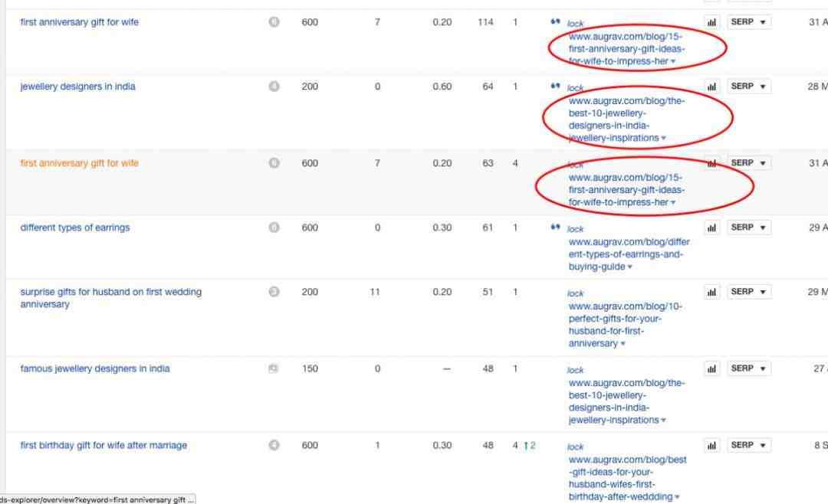This screenshot has width=828, height=504.
Task: Expand the URL arrow after 'first-birthday-after-weddding'
Action: click(677, 497)
